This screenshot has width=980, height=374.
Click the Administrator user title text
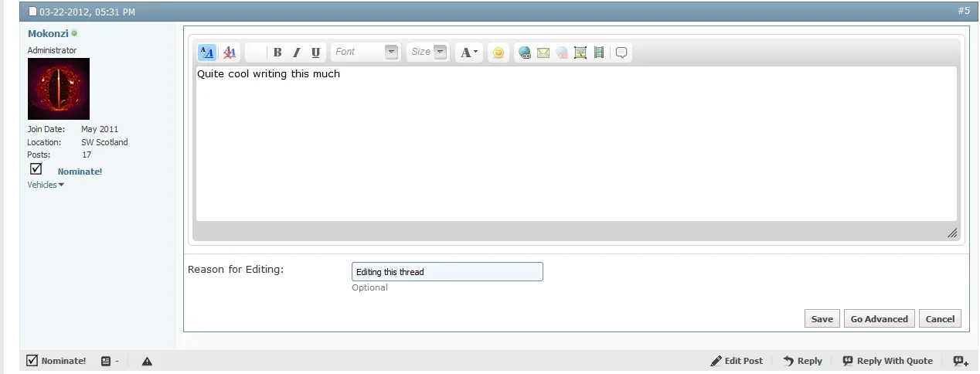point(53,50)
